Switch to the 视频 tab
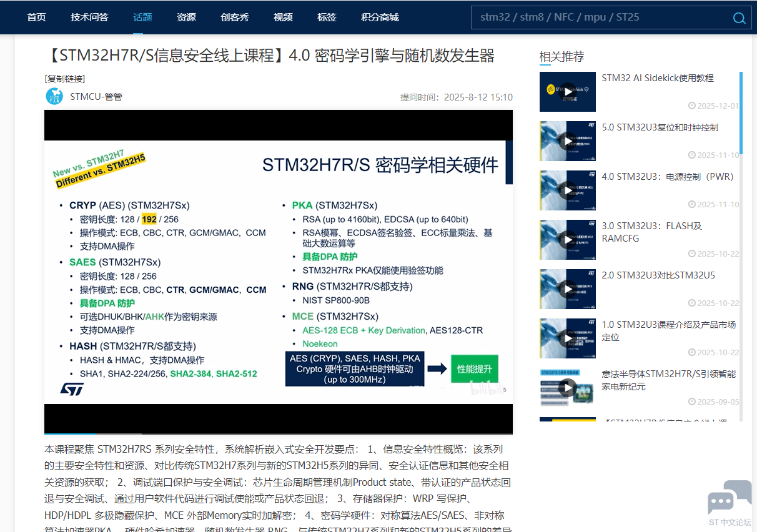 coord(283,17)
